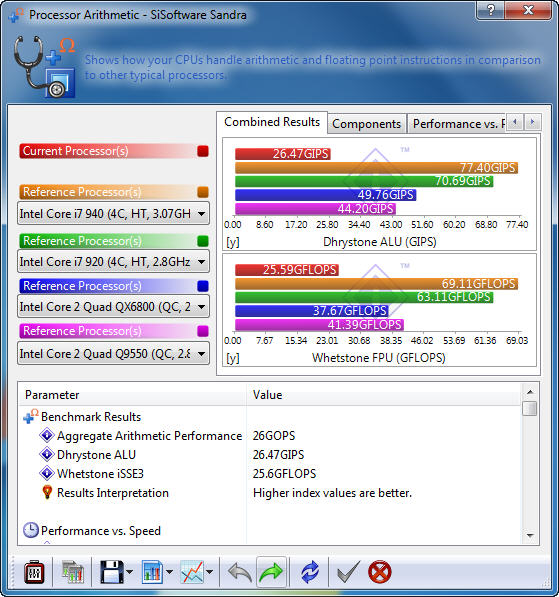Viewport: 559px width, 597px height.
Task: Toggle the blue reference processor swatch
Action: click(203, 286)
